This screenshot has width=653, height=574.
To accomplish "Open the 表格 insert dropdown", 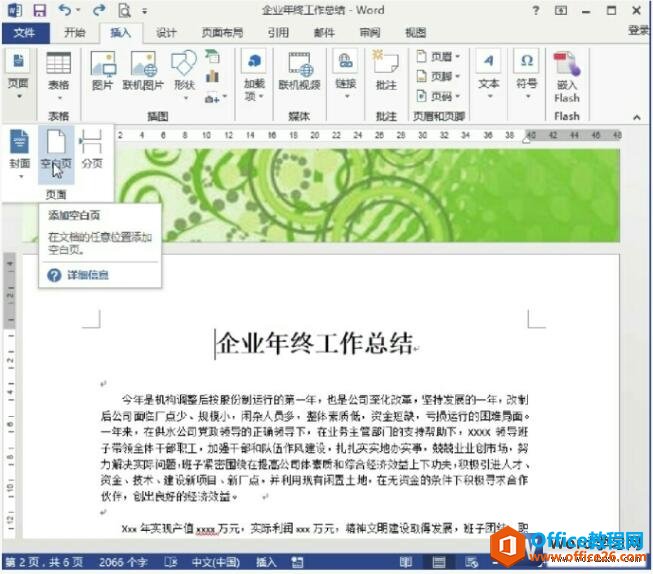I will [x=58, y=76].
